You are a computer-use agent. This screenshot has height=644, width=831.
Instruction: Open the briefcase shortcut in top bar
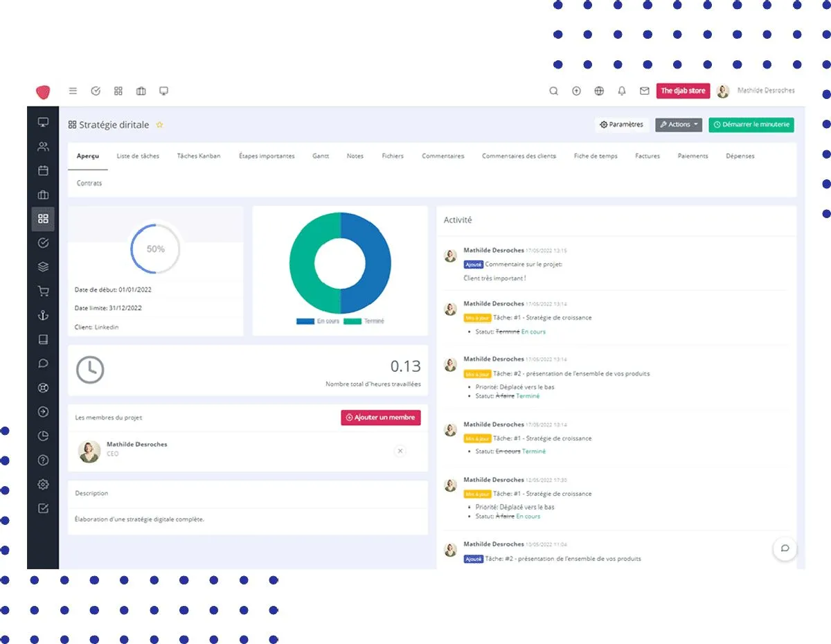[141, 91]
